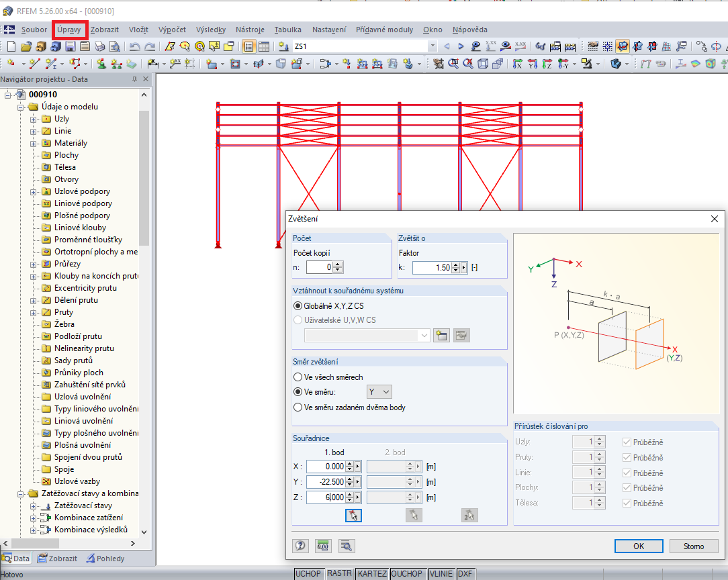This screenshot has width=728, height=580.
Task: Select Ve všech směrech option
Action: point(298,377)
